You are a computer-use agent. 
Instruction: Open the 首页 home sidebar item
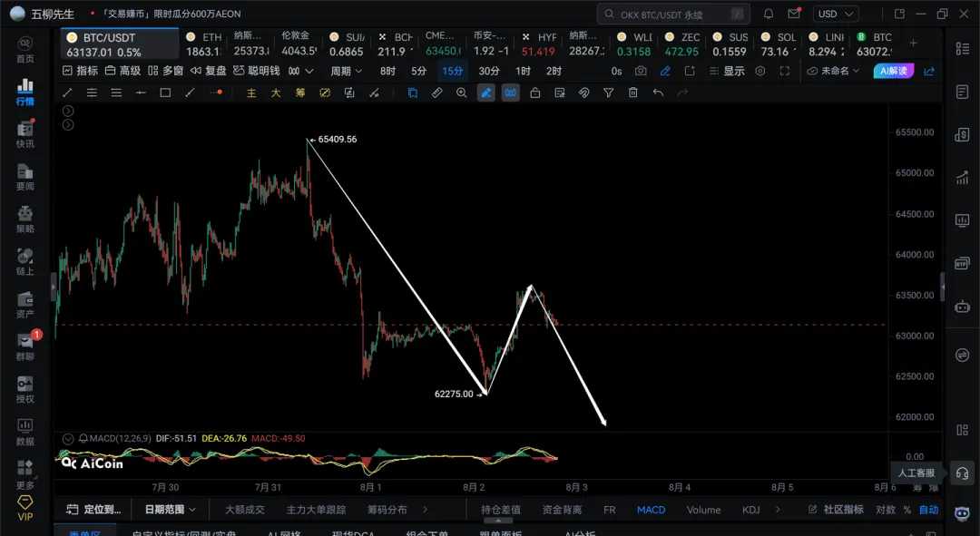[x=25, y=49]
